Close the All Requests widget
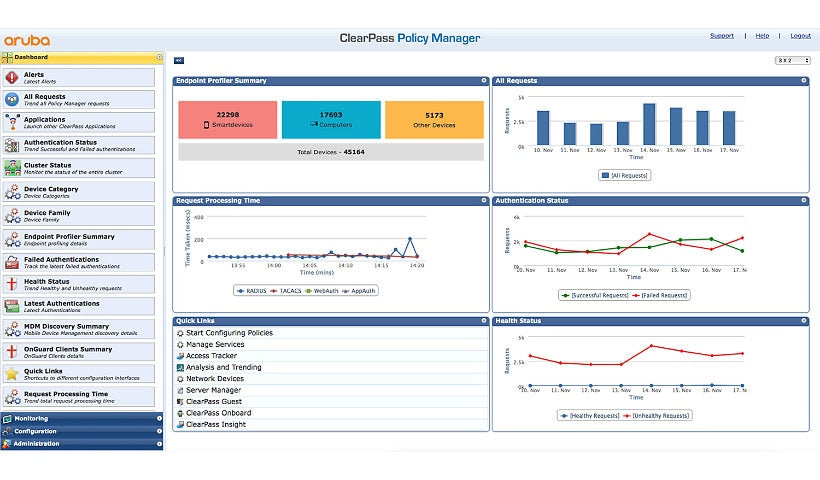 pos(803,81)
